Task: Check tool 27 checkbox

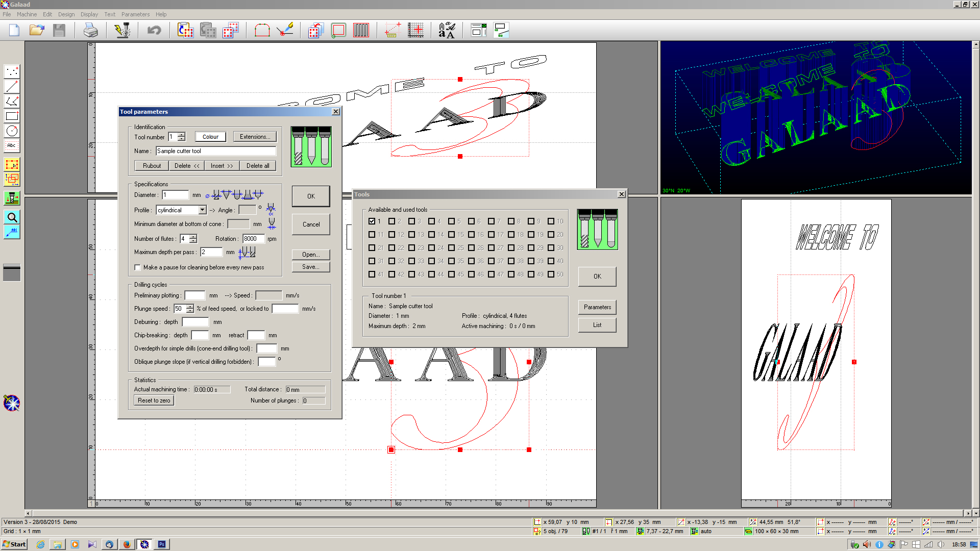Action: (x=491, y=247)
